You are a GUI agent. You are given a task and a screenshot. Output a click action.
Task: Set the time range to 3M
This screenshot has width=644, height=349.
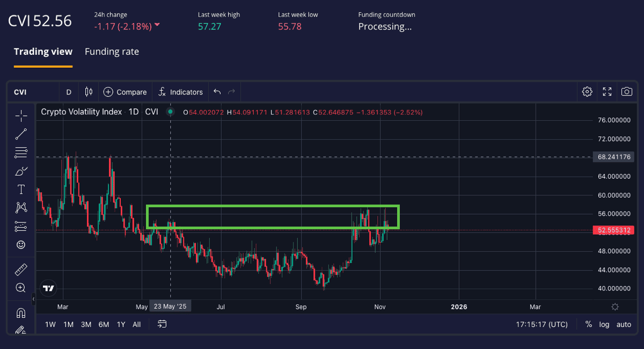(86, 324)
